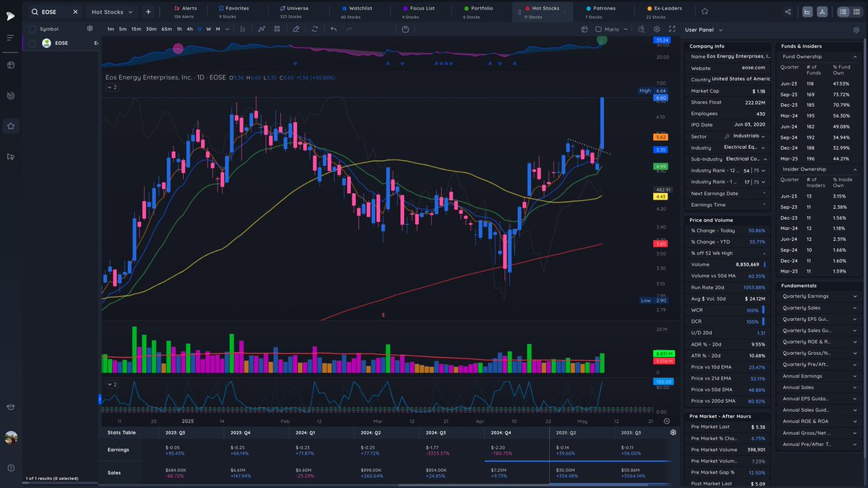Click the share icon at top right
This screenshot has width=868, height=488.
[x=787, y=12]
